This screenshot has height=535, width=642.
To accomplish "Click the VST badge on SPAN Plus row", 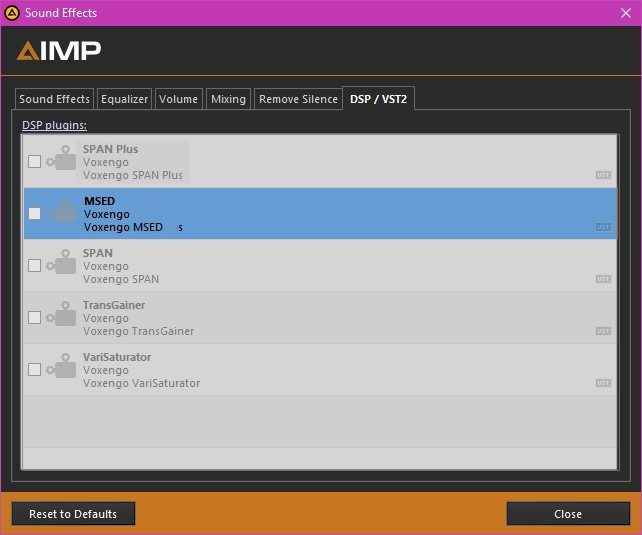I will [x=603, y=175].
